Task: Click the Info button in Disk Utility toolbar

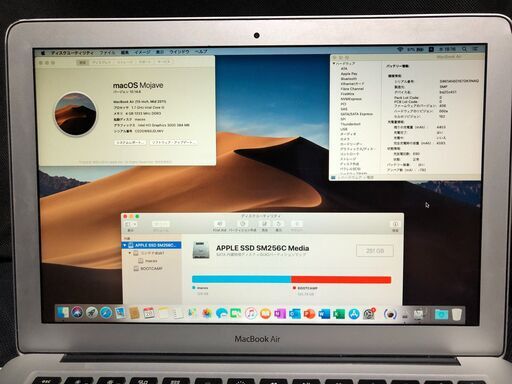Action: pos(395,224)
